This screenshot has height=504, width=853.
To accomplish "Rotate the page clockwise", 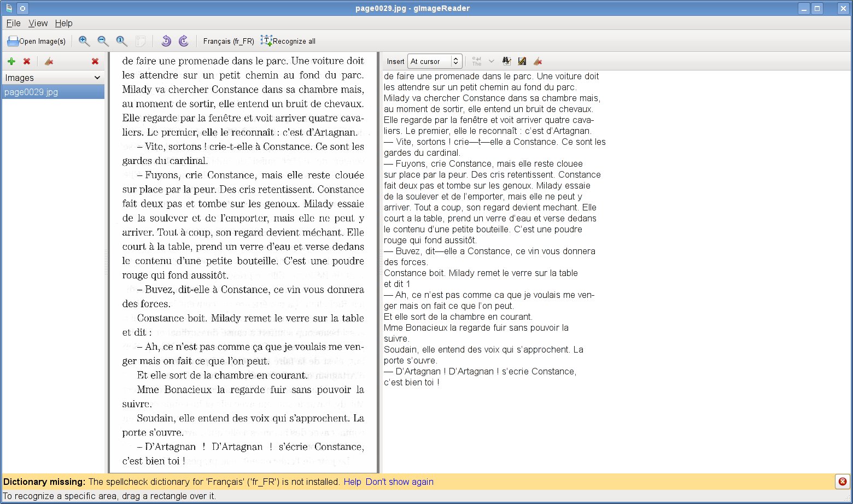I will tap(184, 41).
